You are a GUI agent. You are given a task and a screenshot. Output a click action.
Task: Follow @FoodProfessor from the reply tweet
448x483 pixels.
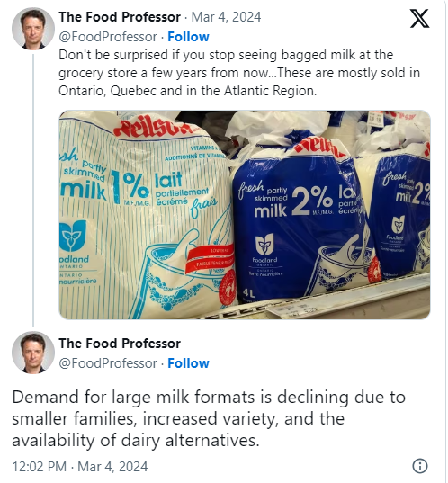(x=188, y=363)
